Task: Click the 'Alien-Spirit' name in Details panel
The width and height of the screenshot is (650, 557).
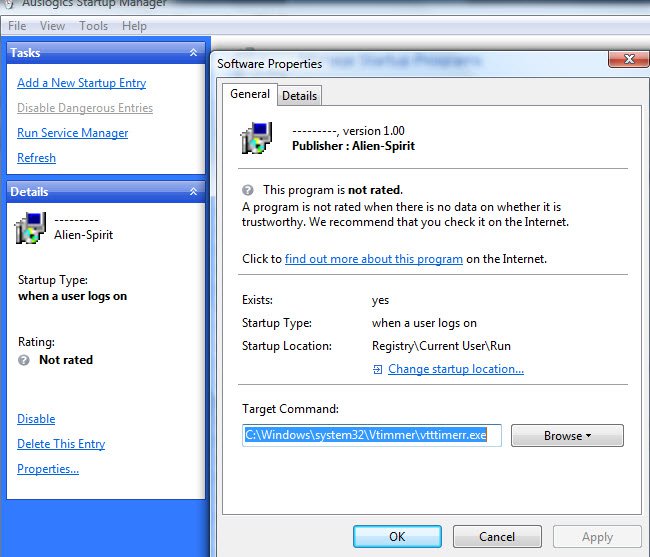Action: (83, 235)
